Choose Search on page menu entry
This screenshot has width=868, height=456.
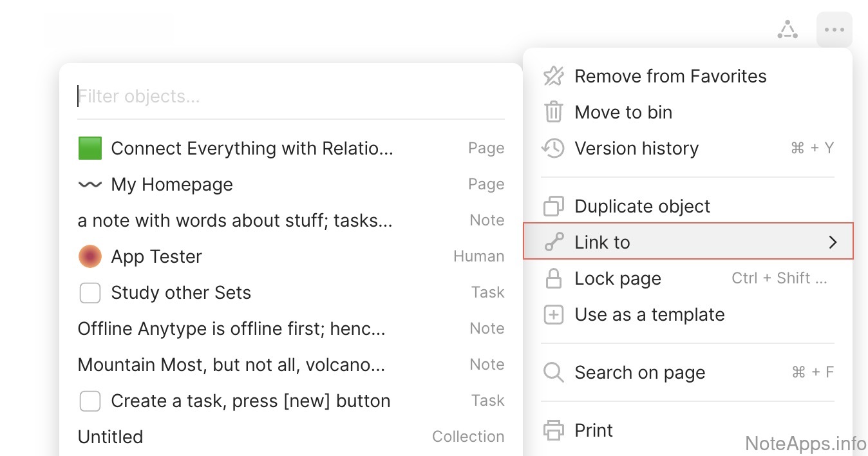(639, 372)
